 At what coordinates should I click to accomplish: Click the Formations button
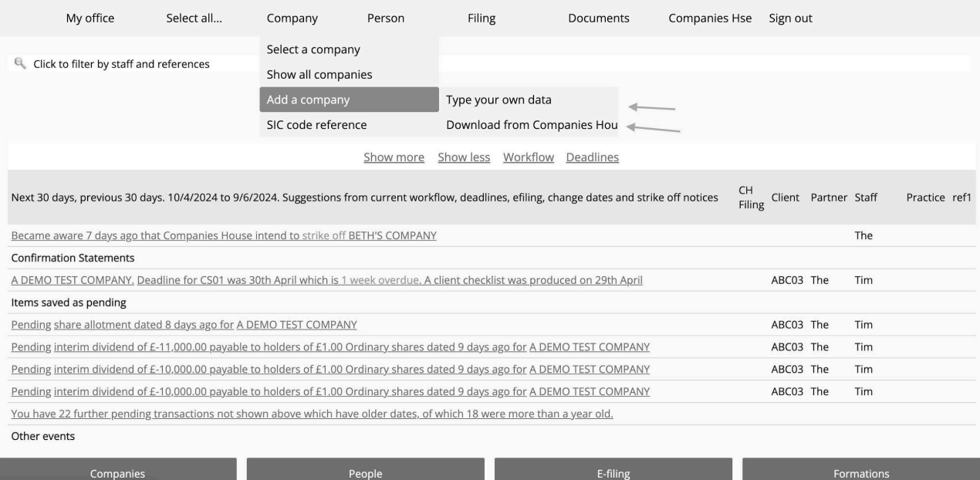pyautogui.click(x=861, y=469)
